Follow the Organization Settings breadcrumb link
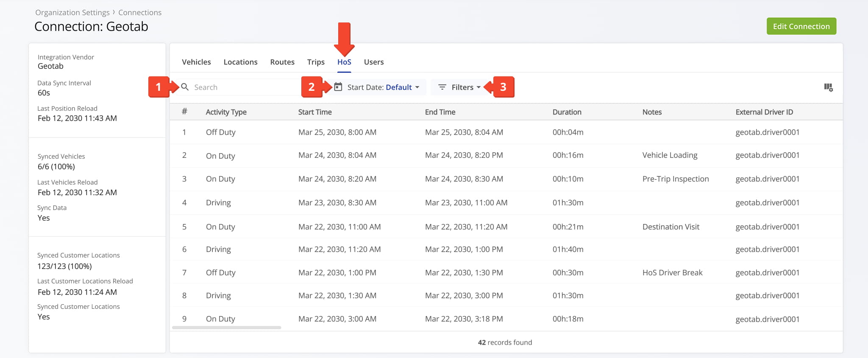The height and width of the screenshot is (358, 868). coord(72,13)
